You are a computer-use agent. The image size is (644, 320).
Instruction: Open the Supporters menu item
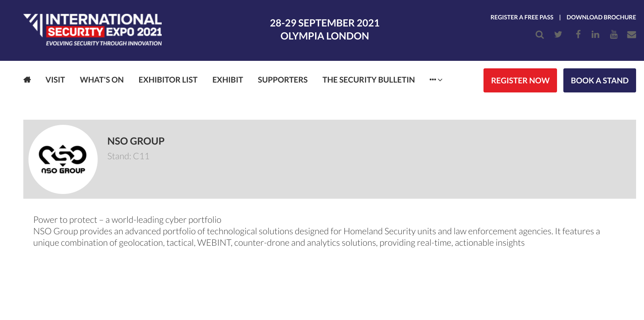282,80
